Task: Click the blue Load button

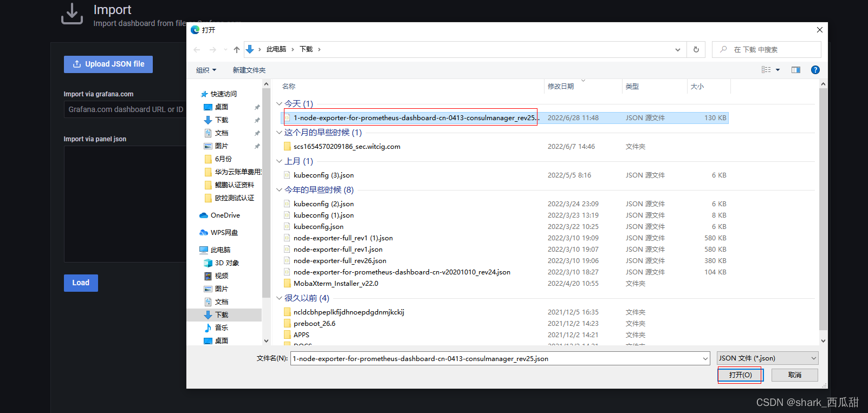Action: click(81, 283)
